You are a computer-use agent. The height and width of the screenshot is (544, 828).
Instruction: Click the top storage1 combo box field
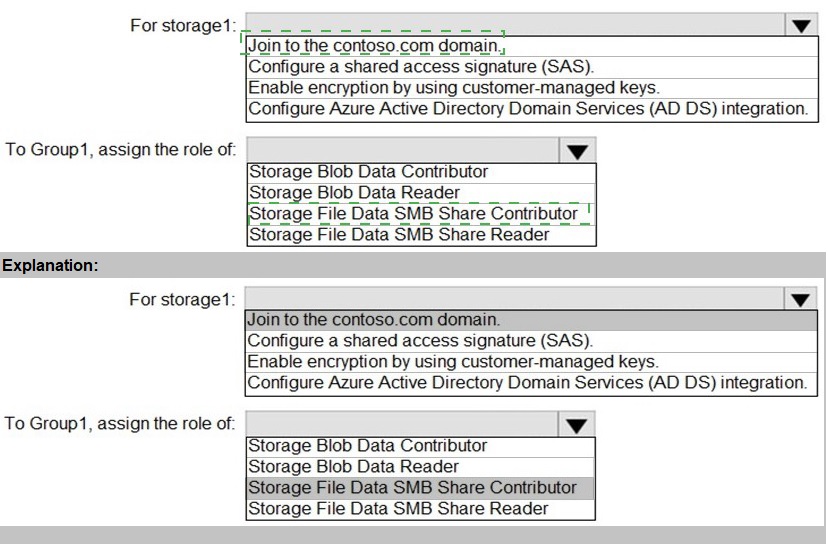click(510, 25)
